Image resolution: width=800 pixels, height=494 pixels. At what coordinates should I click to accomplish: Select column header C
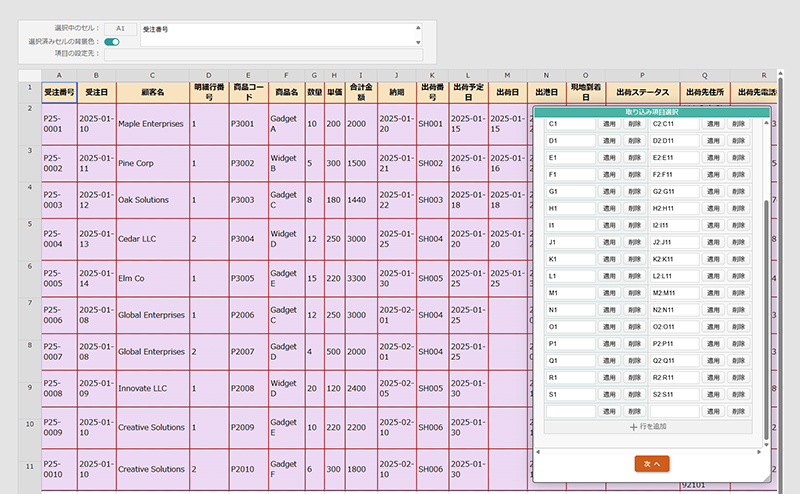(x=153, y=75)
